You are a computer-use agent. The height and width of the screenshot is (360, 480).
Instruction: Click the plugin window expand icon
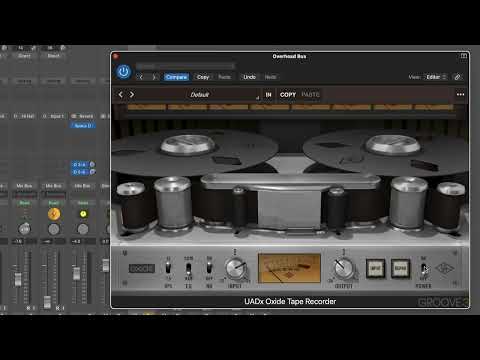pyautogui.click(x=464, y=56)
